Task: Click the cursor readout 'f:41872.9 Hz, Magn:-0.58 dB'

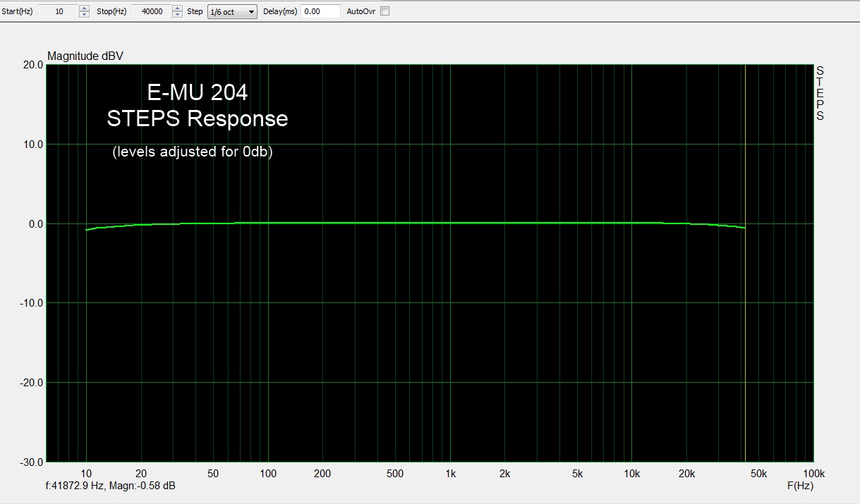Action: [x=109, y=486]
